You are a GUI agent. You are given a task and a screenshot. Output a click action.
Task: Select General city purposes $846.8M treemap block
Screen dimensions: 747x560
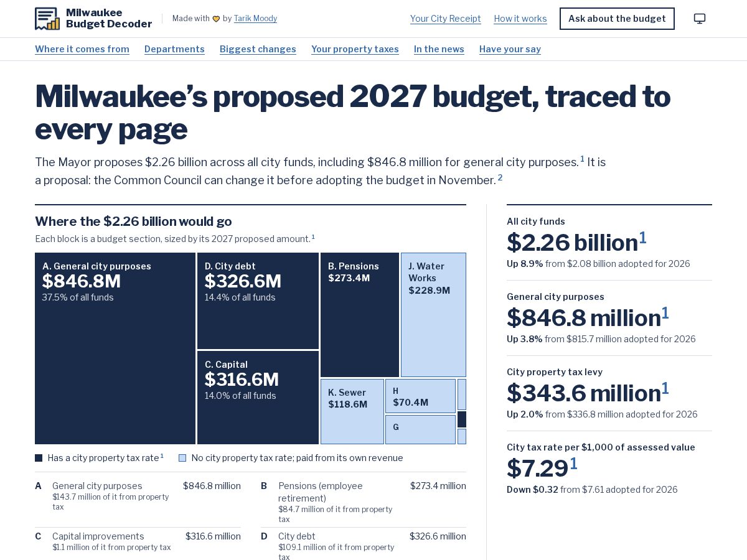[115, 348]
